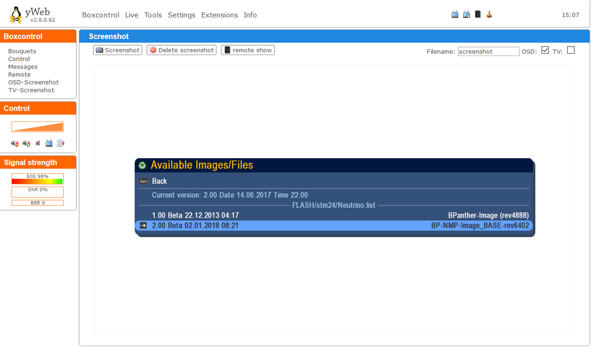Open the Extensions menu
The width and height of the screenshot is (603, 364).
(220, 15)
